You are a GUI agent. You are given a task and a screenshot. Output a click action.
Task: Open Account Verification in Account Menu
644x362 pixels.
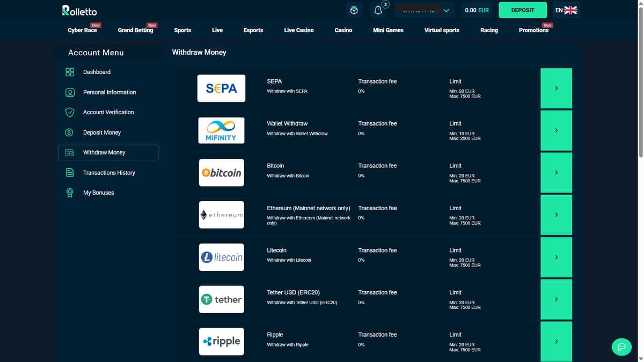coord(108,112)
